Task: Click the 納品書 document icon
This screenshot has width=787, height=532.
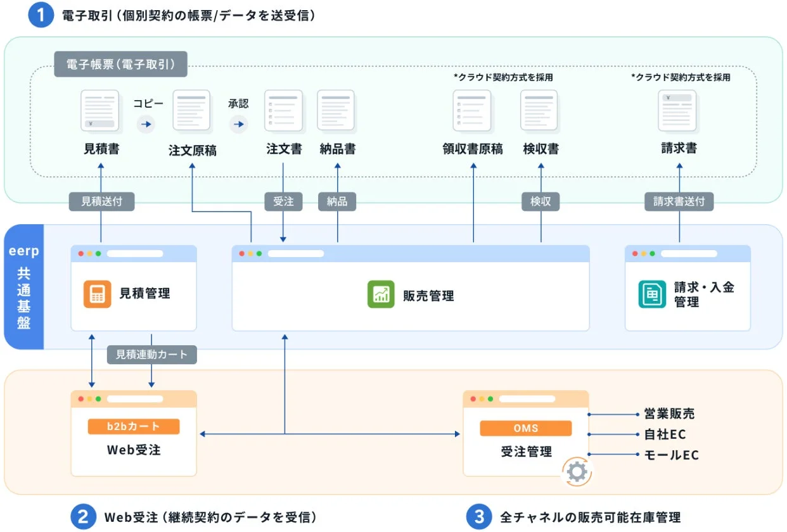Action: click(336, 111)
